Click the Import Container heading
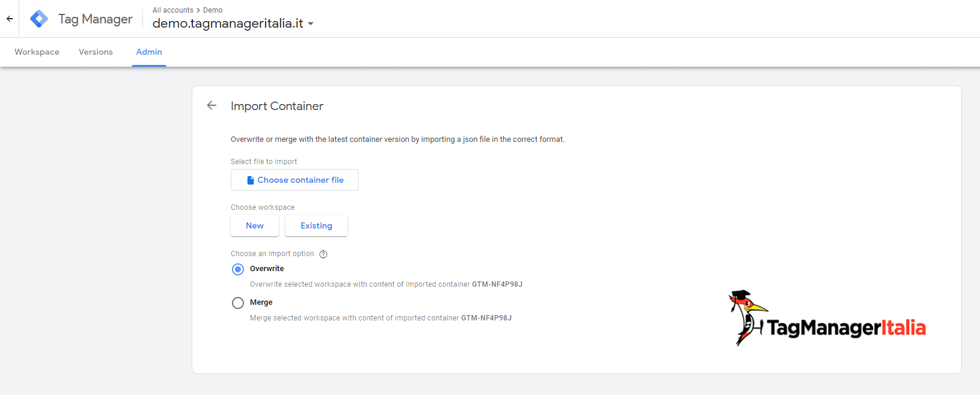Screen dimensions: 980x395 (x=277, y=106)
